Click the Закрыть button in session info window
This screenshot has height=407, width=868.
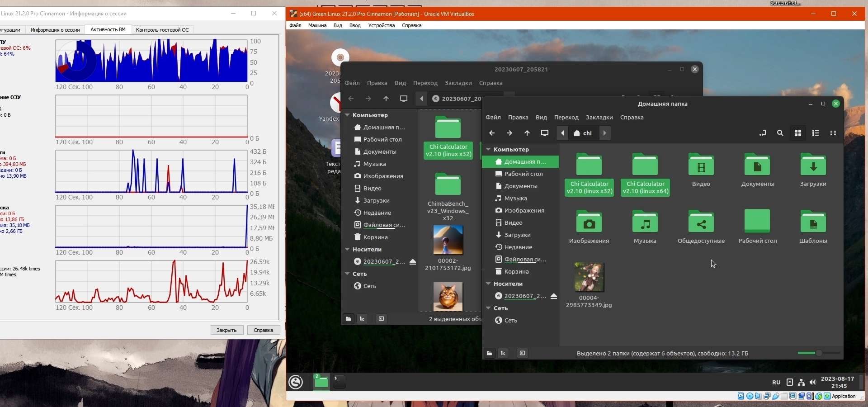tap(226, 330)
